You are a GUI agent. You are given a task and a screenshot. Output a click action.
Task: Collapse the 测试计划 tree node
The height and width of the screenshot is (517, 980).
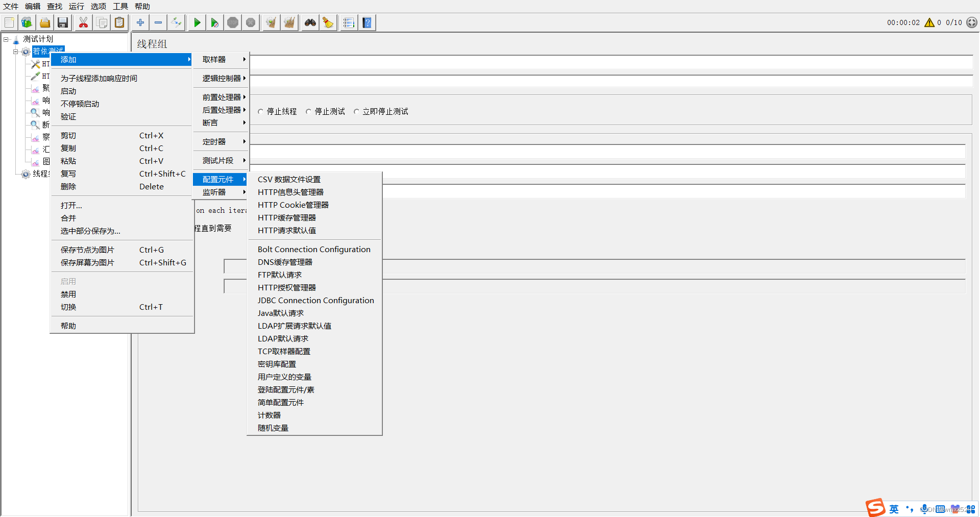pos(6,39)
